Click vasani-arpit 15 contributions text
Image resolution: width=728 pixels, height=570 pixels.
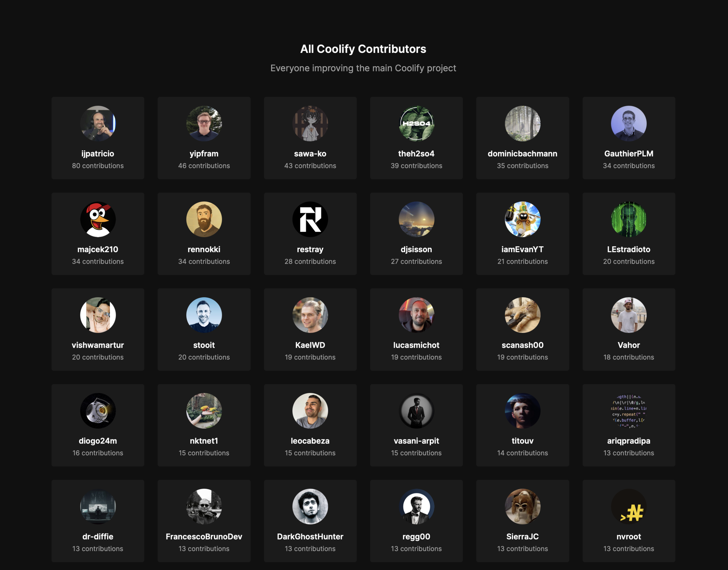point(416,453)
